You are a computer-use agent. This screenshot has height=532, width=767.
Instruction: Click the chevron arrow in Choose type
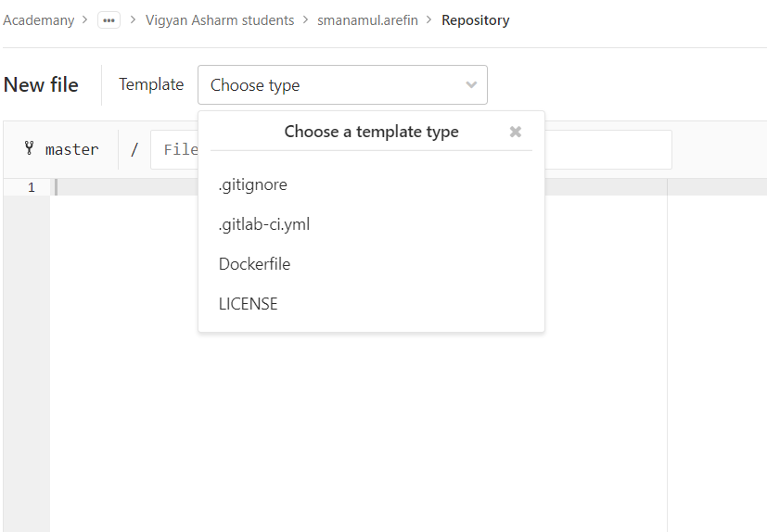(x=471, y=85)
